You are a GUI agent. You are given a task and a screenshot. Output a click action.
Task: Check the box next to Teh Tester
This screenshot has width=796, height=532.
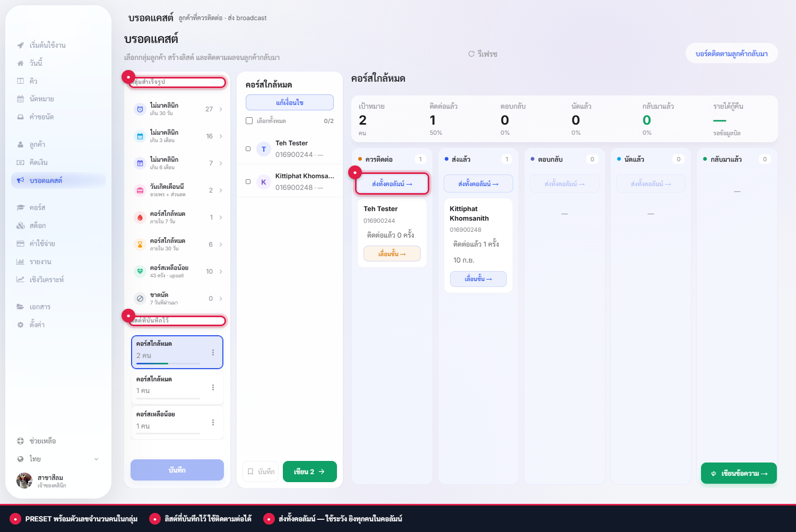click(x=248, y=149)
